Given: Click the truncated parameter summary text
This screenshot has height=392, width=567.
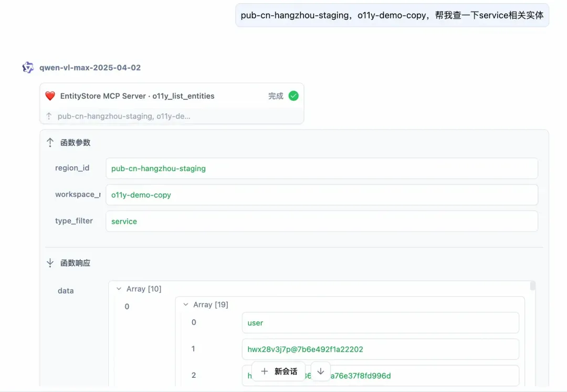Looking at the screenshot, I should coord(124,116).
